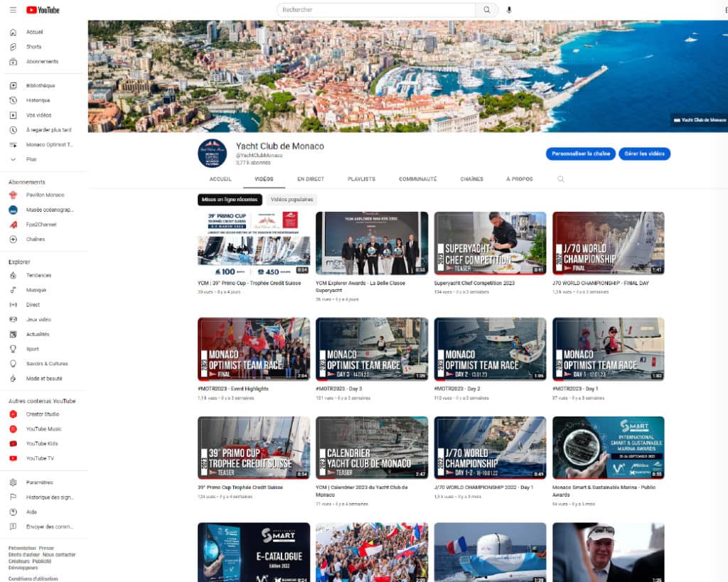
Task: Select Vidéos populaires filter
Action: point(292,200)
